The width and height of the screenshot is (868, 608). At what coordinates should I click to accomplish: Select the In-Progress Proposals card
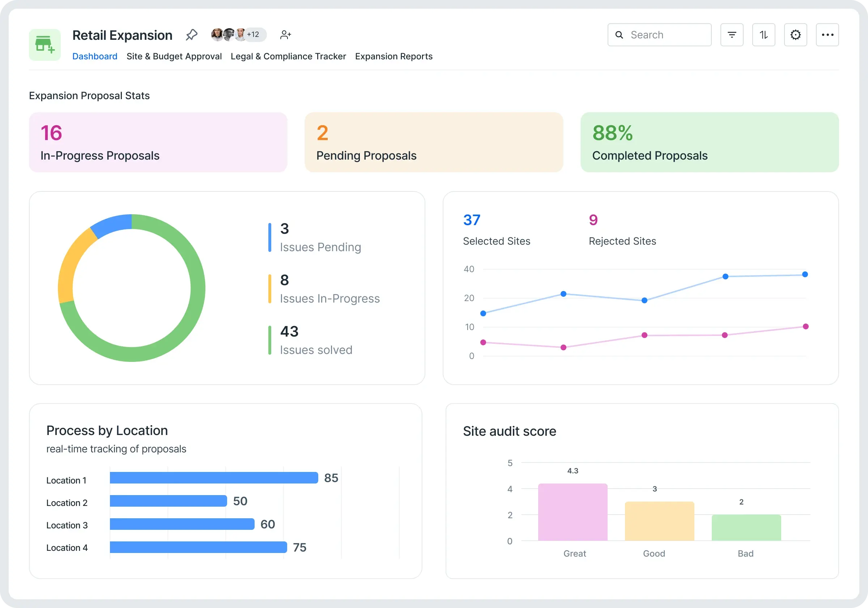point(158,142)
